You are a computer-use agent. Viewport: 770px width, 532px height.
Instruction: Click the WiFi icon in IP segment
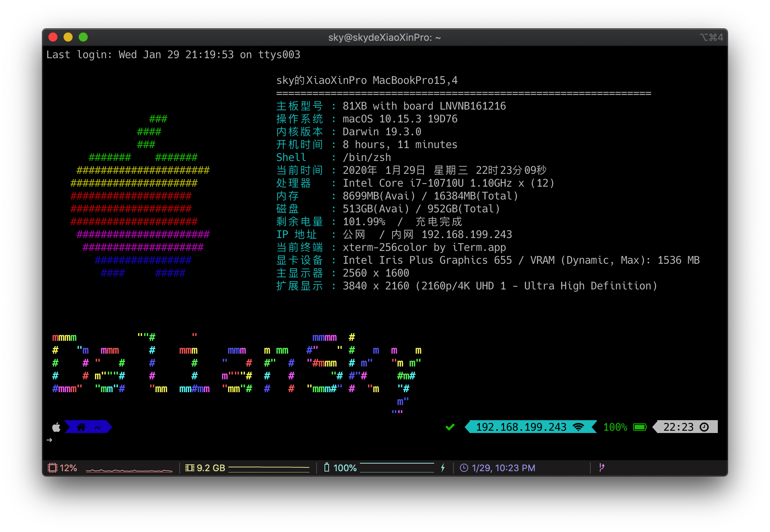[x=578, y=427]
